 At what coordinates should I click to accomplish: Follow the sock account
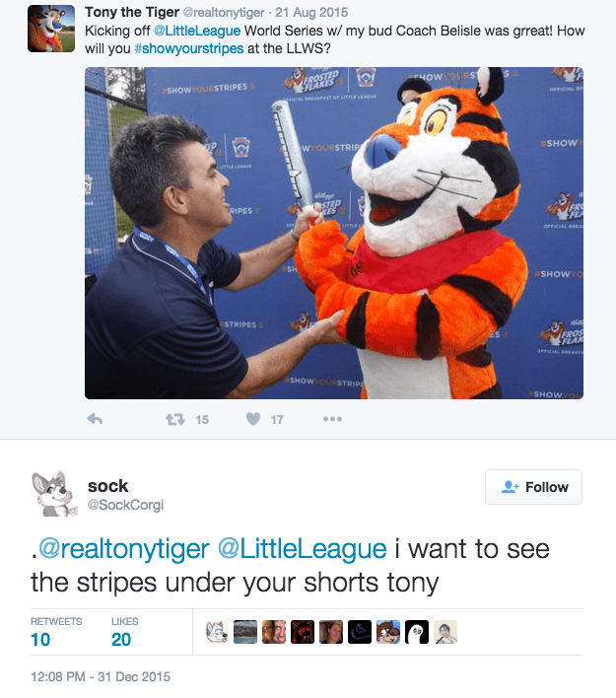pos(533,487)
